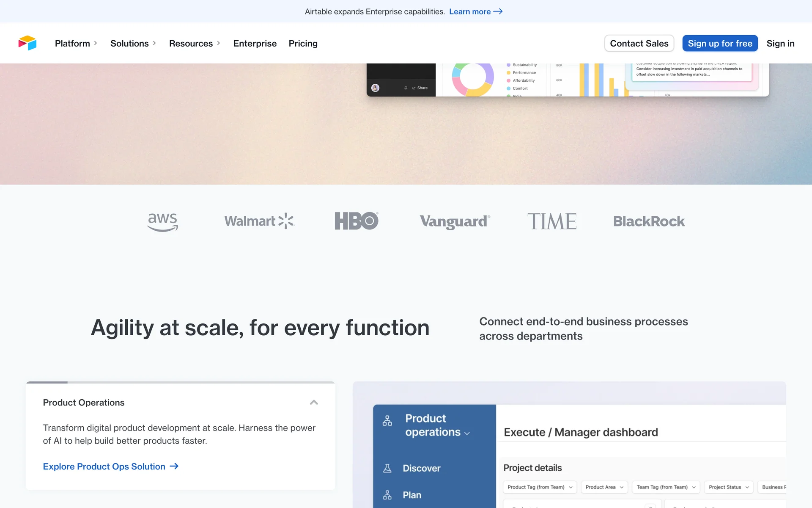Click the HBO logo
Viewport: 812px width, 508px height.
[x=357, y=221]
